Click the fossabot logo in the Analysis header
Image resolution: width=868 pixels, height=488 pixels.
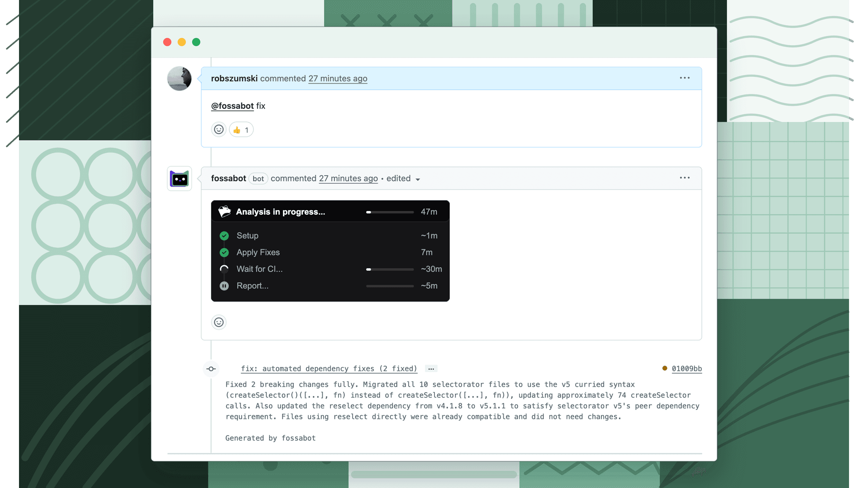click(x=225, y=211)
